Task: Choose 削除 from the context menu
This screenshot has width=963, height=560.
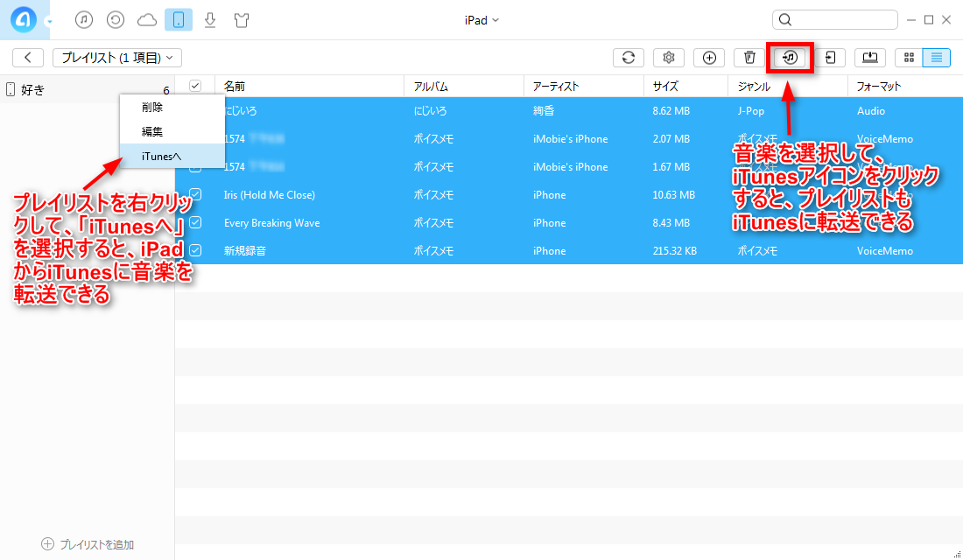Action: pos(172,107)
